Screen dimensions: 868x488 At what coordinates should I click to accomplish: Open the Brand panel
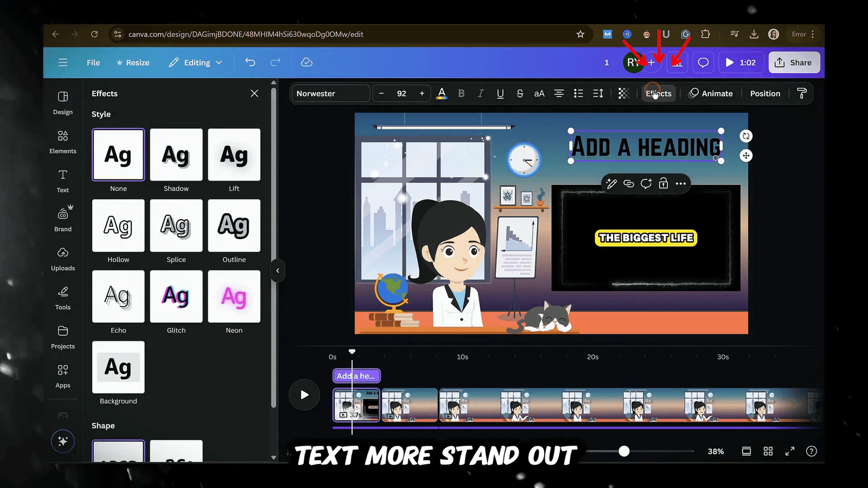pyautogui.click(x=62, y=219)
